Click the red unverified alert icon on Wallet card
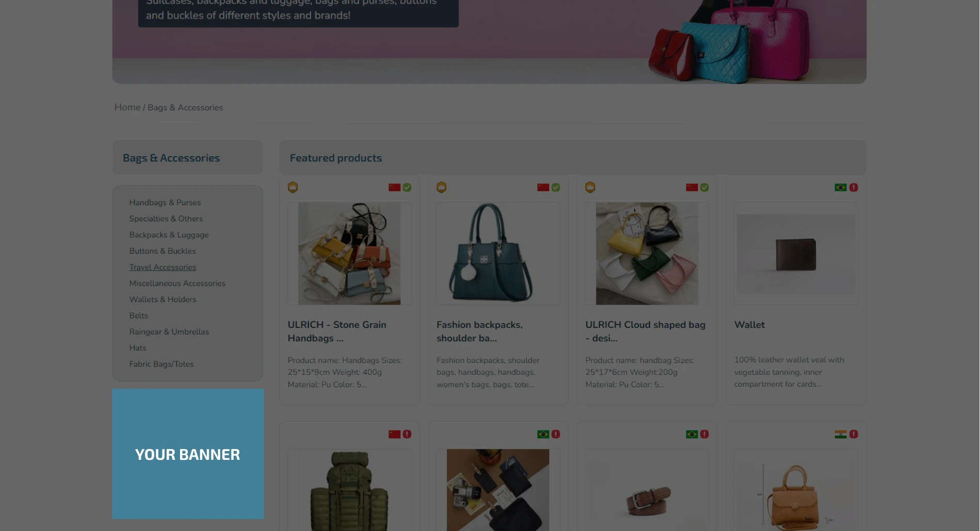Screen dimensions: 980x531 (854, 187)
